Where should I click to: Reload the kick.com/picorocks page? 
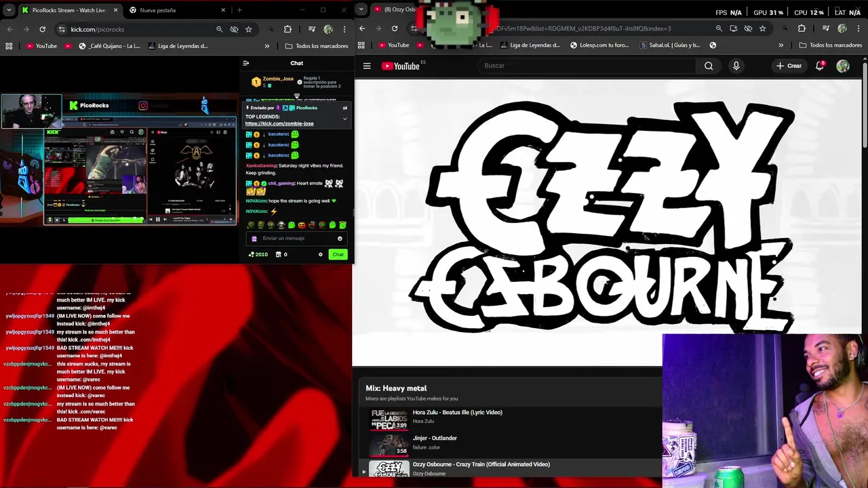point(42,29)
